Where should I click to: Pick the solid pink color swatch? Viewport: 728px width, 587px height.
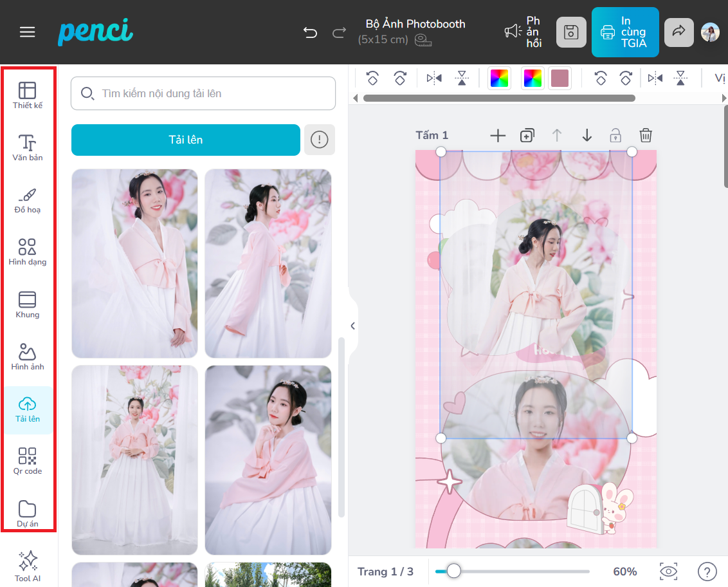[x=560, y=79]
